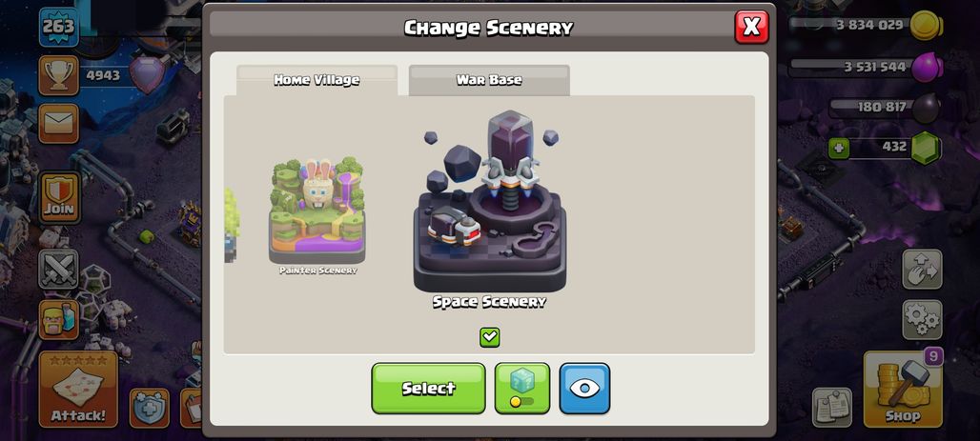Open the army barbarian icon
980x441 pixels.
(x=59, y=319)
